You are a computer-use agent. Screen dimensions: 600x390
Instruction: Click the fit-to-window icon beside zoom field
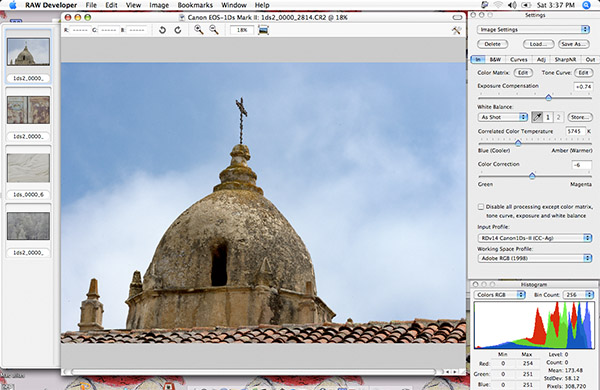pyautogui.click(x=263, y=30)
